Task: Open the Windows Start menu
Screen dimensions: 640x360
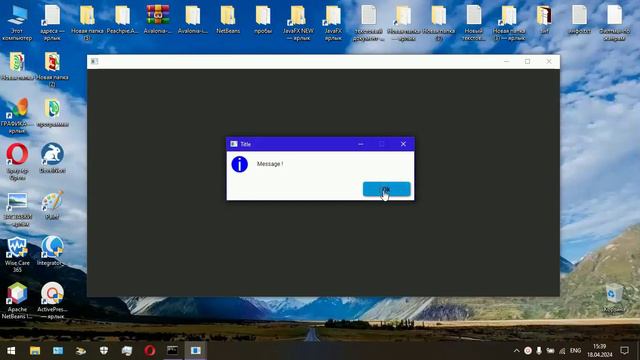Action: (11, 351)
